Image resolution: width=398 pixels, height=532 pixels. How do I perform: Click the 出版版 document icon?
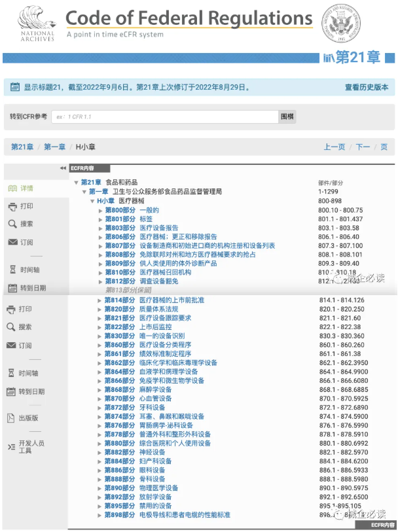pos(11,418)
